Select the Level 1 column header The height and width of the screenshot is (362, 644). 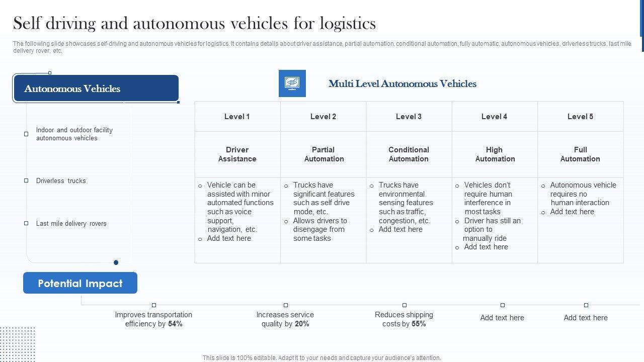[237, 117]
